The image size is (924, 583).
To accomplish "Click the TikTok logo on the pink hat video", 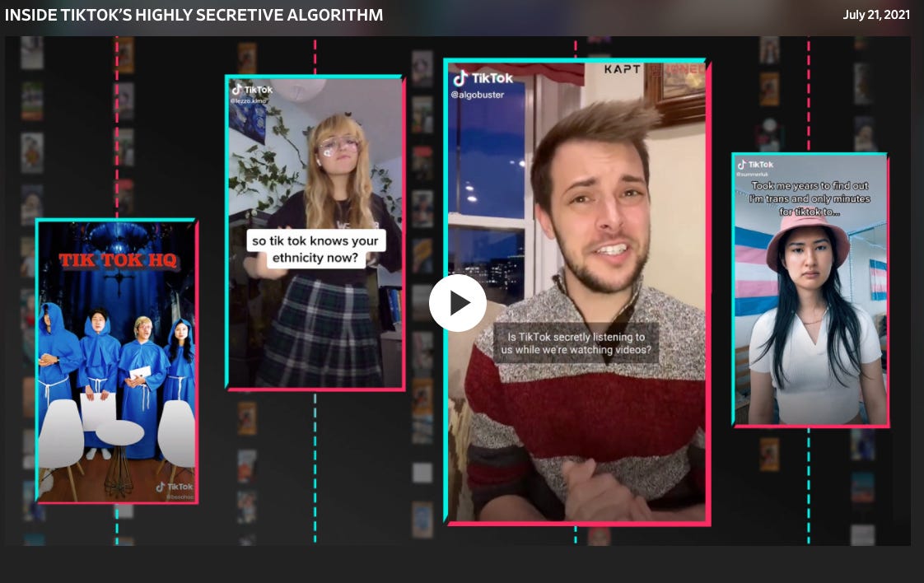I will 755,165.
